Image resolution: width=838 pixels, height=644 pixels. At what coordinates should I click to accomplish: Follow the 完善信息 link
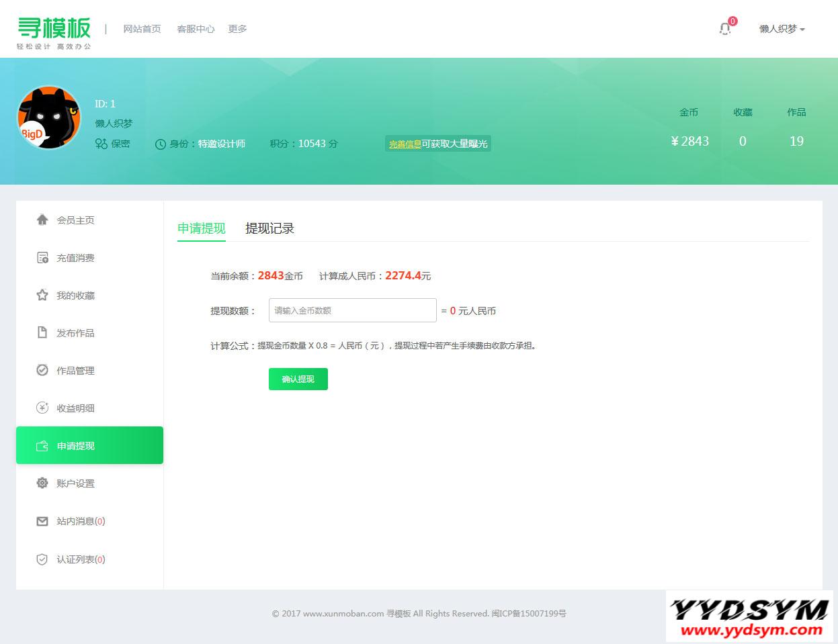(405, 144)
